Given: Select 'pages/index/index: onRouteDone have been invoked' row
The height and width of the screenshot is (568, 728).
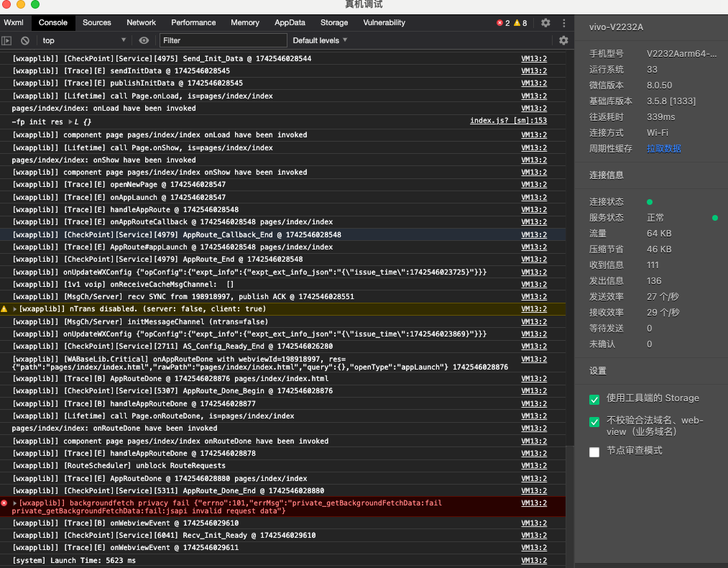Looking at the screenshot, I should click(282, 429).
